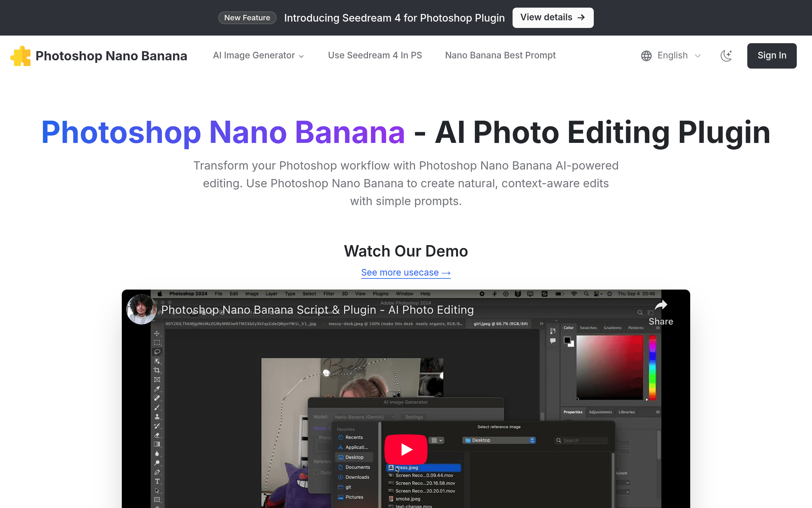Select the Healing Brush tool in the demo video
This screenshot has width=812, height=508.
click(157, 398)
